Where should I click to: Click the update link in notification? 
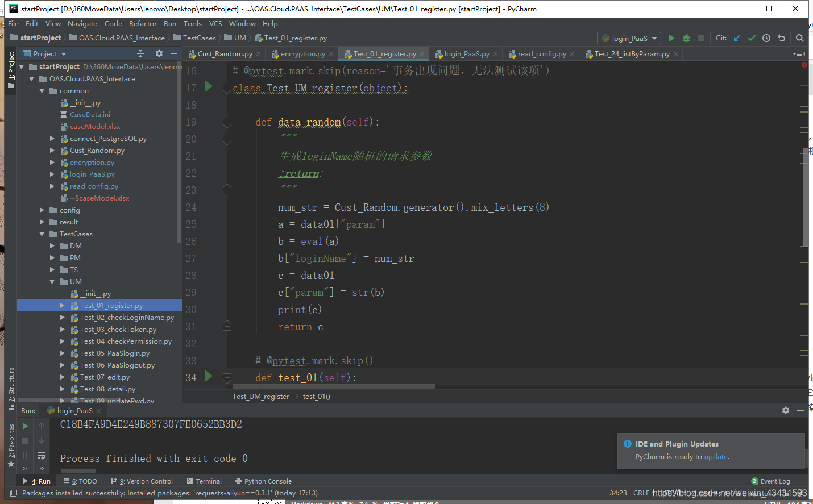(716, 457)
